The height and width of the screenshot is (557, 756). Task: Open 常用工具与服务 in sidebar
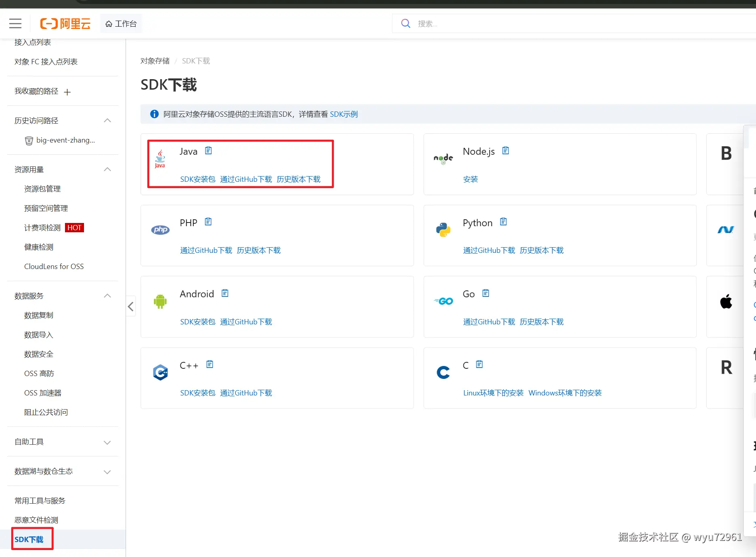(x=40, y=501)
